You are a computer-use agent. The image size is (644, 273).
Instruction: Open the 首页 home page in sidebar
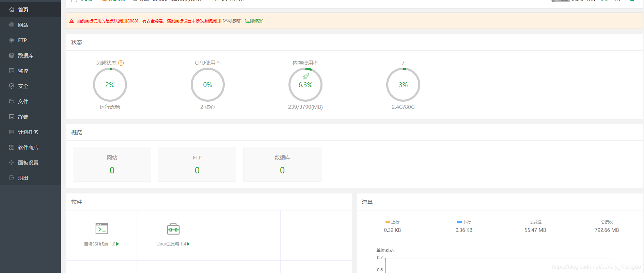30,10
